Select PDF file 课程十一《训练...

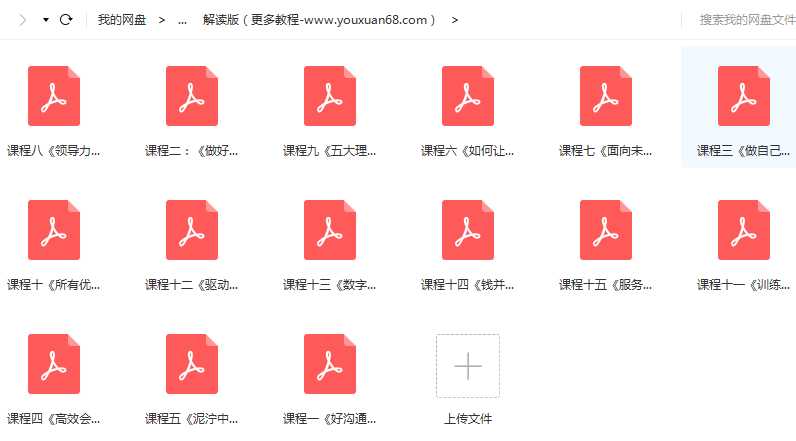[743, 231]
